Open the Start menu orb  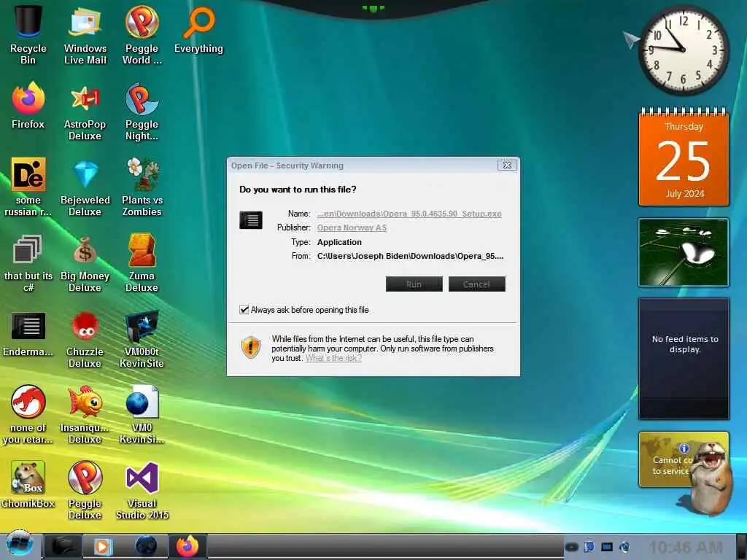tap(19, 544)
